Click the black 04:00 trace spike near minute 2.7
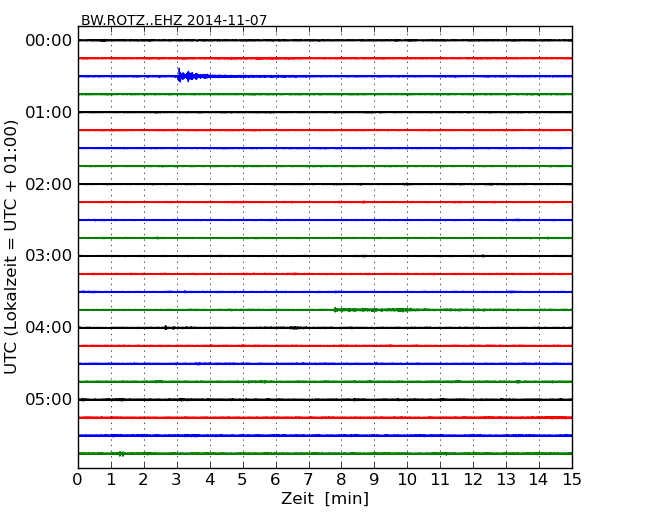 (x=166, y=328)
